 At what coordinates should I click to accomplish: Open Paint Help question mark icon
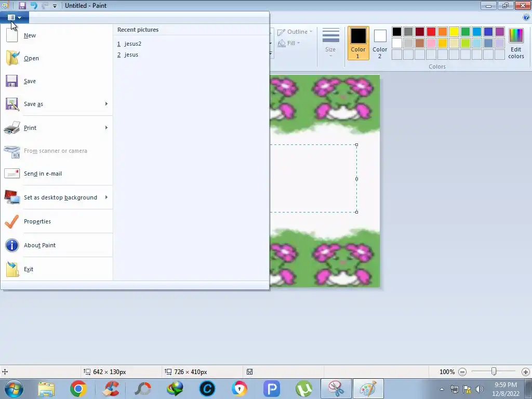pos(526,17)
